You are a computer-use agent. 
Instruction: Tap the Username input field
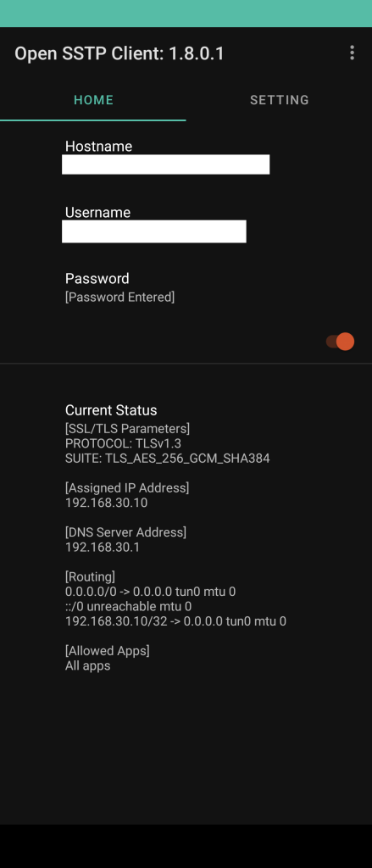point(154,231)
